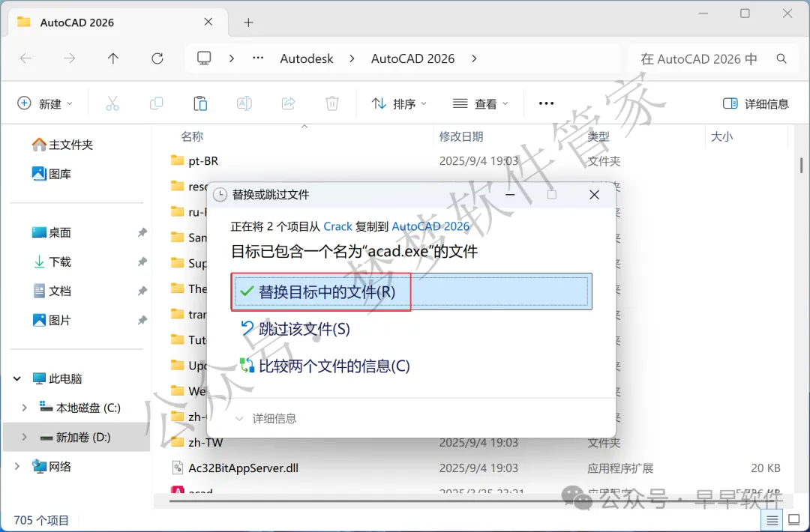Expand More details (详细信息) in dialog
The width and height of the screenshot is (810, 532).
266,418
